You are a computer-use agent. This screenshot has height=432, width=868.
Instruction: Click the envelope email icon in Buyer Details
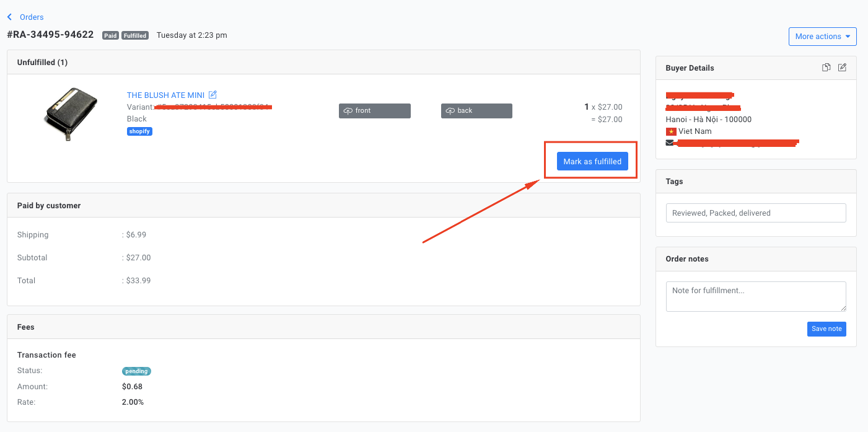click(x=670, y=143)
